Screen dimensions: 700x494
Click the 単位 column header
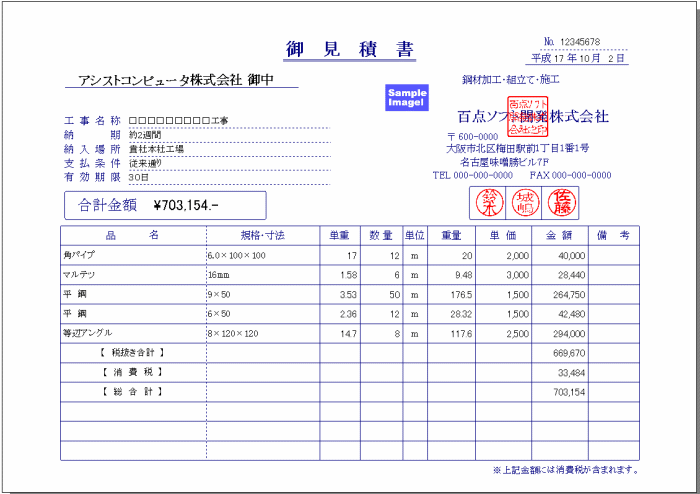415,236
